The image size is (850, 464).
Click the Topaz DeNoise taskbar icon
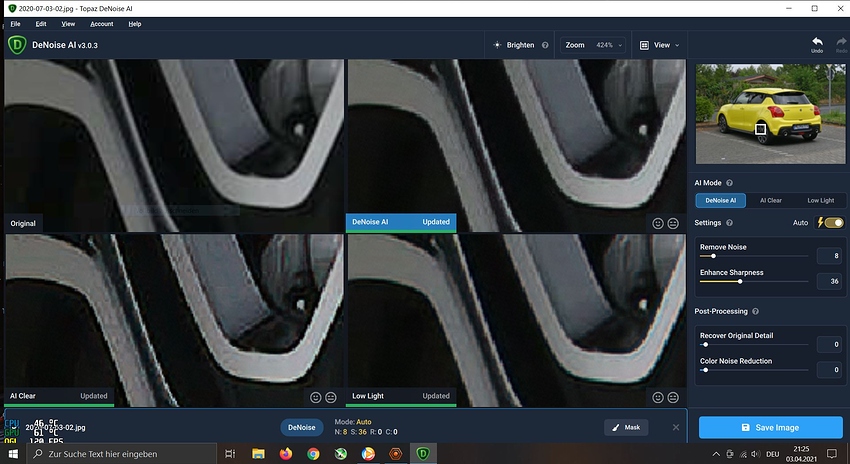(423, 454)
